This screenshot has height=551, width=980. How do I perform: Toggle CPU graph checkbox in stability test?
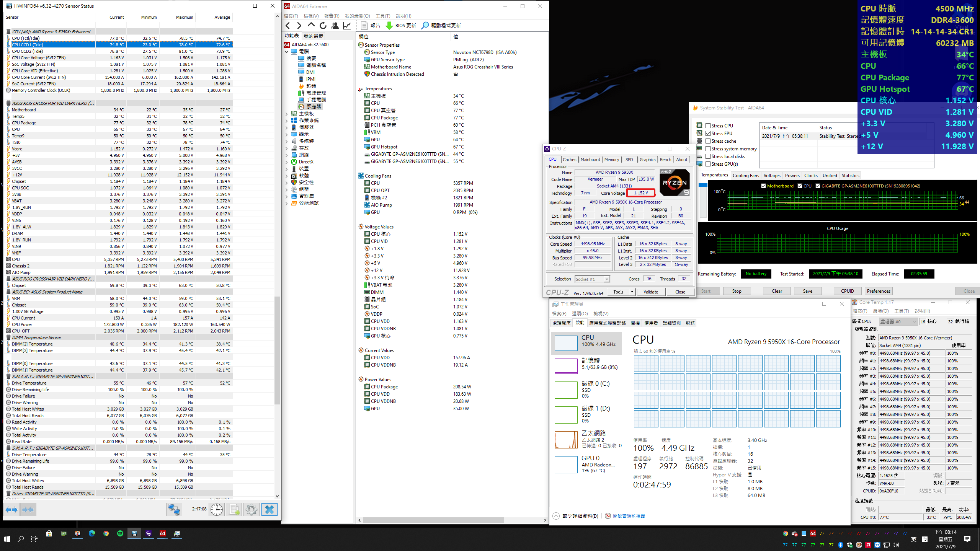coord(800,186)
